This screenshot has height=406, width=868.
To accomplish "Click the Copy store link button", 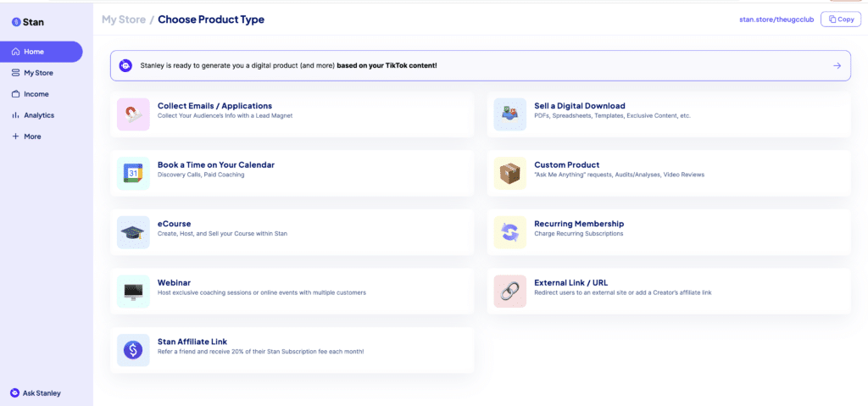I will (x=841, y=19).
